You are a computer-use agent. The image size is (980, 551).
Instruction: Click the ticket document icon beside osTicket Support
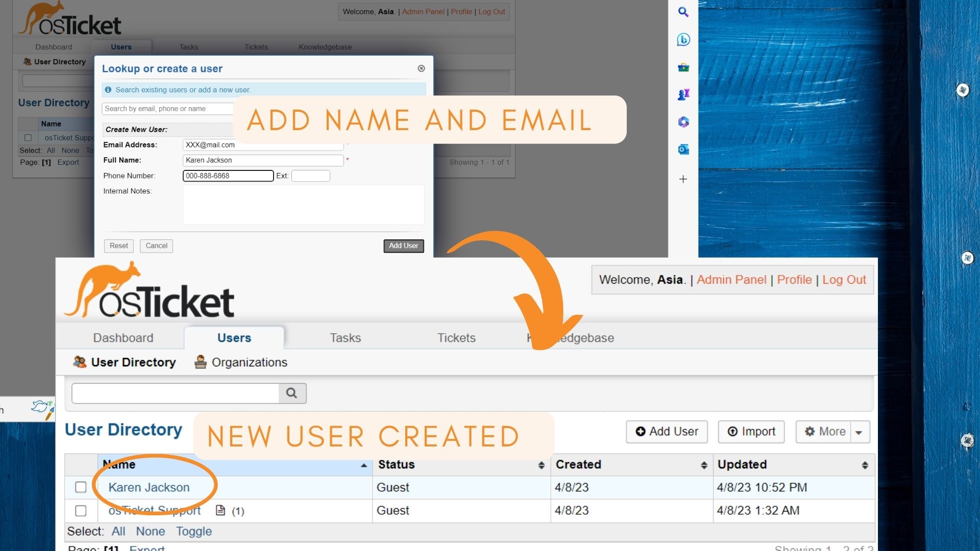tap(220, 511)
